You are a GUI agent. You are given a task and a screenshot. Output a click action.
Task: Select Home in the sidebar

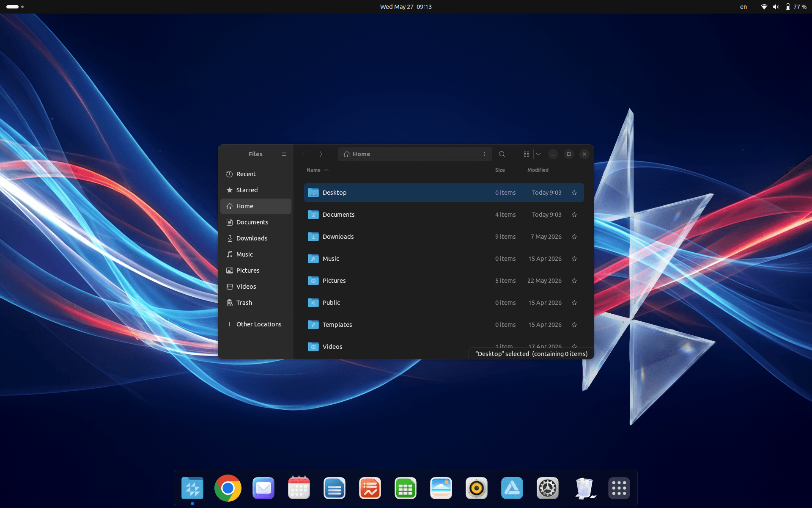(256, 206)
